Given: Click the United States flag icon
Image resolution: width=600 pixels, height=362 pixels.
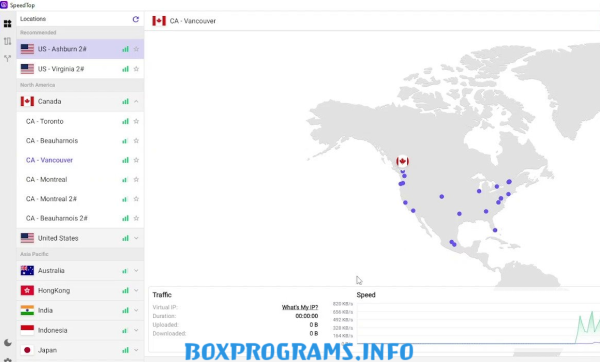Looking at the screenshot, I should pyautogui.click(x=27, y=238).
